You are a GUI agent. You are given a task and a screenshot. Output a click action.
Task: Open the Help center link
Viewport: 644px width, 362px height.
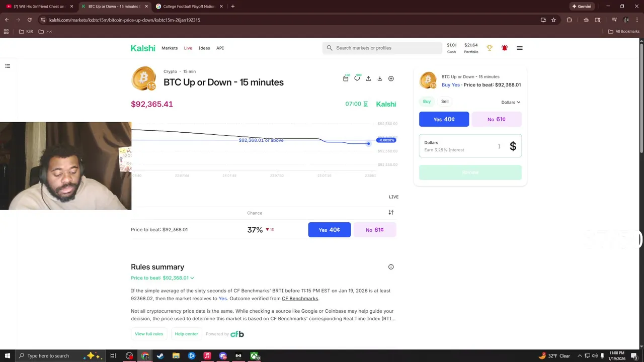186,334
